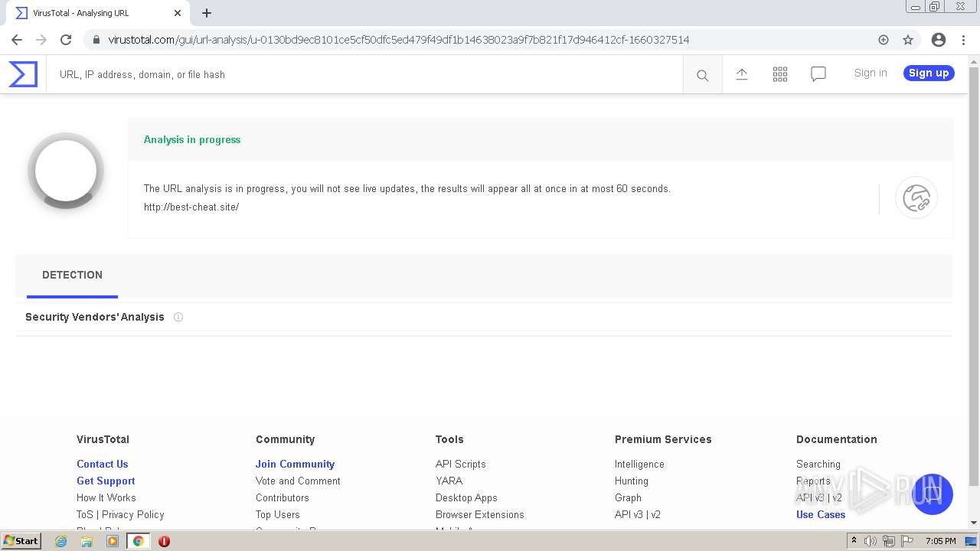
Task: Click the site lock icon
Action: [96, 40]
